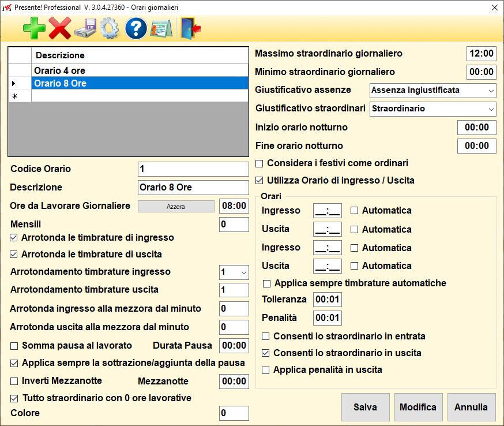Toggle Tutto straordinario con 0 ore lavorative
Viewport: 504px width, 426px height.
[x=14, y=399]
